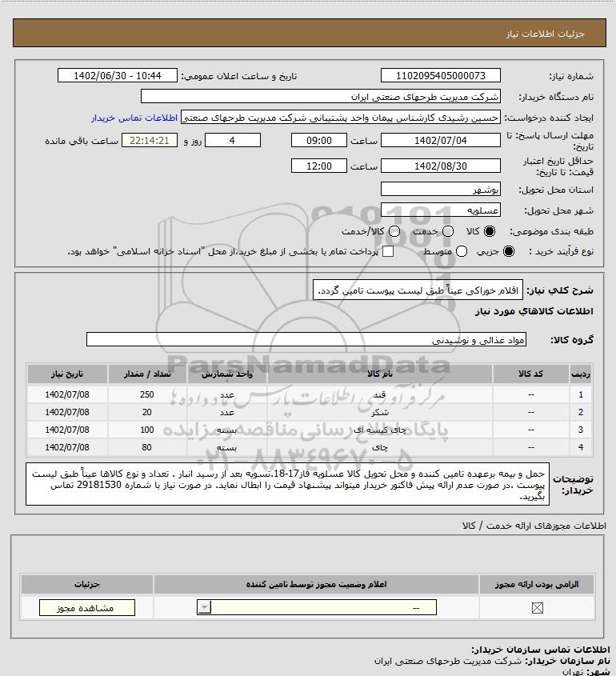The image size is (616, 676).
Task: Click the اطلاعات تماس سازمان خریدار heading
Action: point(541,650)
